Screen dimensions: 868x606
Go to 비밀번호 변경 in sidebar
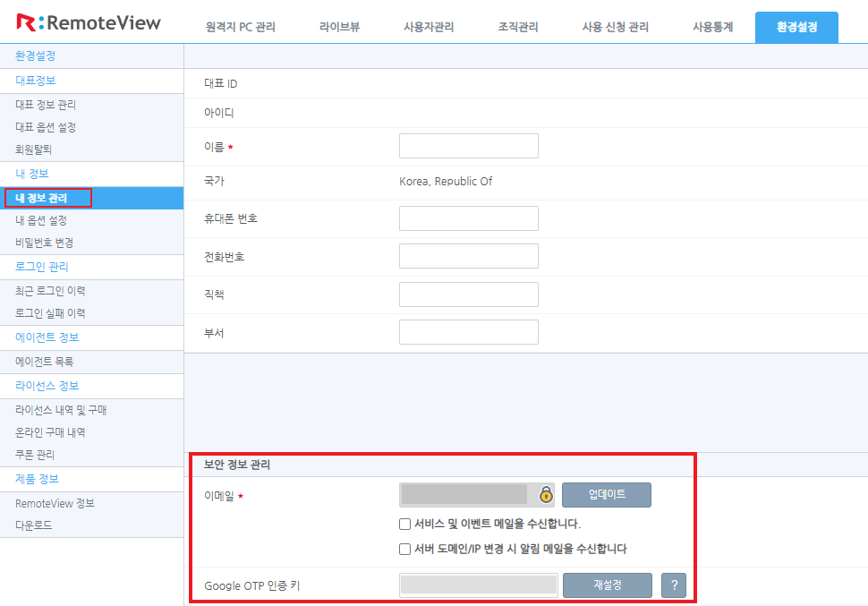pyautogui.click(x=44, y=243)
